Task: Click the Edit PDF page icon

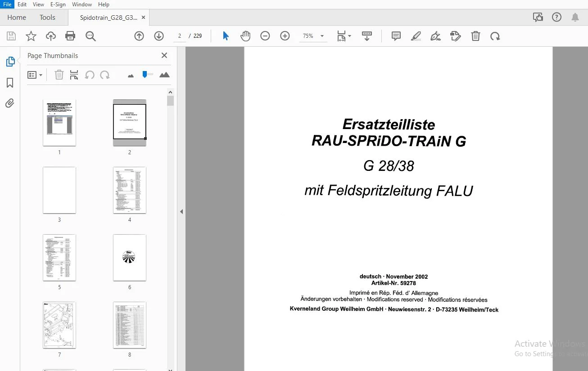Action: (456, 36)
